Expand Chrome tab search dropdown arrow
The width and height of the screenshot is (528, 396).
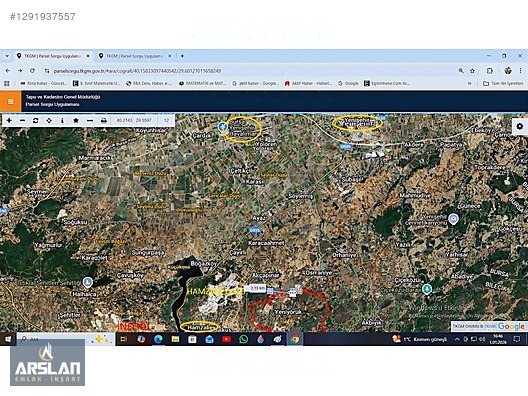pyautogui.click(x=7, y=56)
